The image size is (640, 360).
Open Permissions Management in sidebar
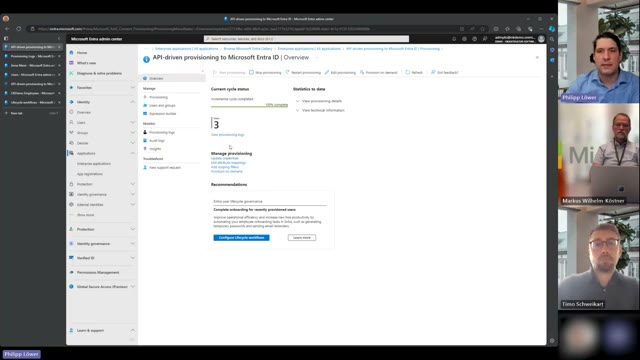point(98,272)
